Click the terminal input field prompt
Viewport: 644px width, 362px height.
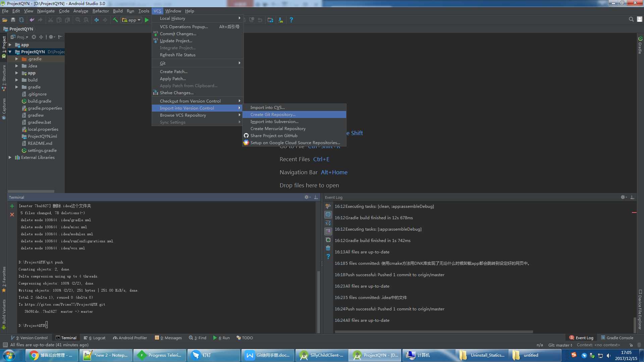[x=47, y=326]
